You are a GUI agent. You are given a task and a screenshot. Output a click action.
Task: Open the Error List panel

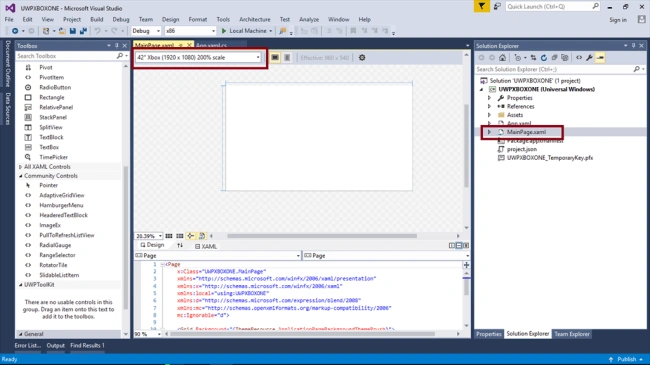28,345
